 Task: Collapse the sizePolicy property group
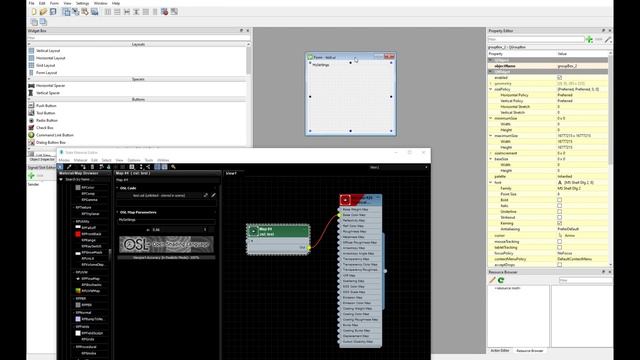coord(491,89)
